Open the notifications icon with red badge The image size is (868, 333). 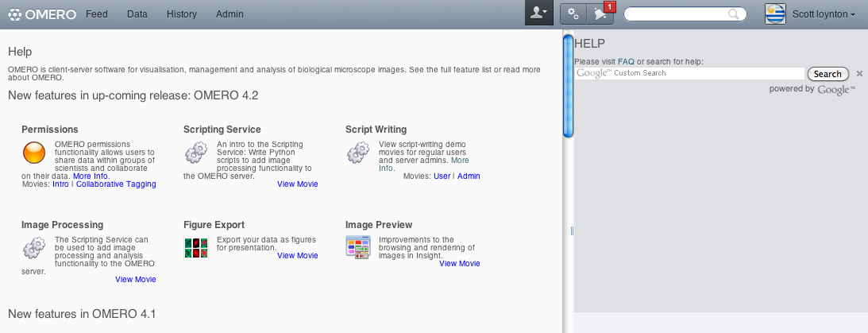602,14
